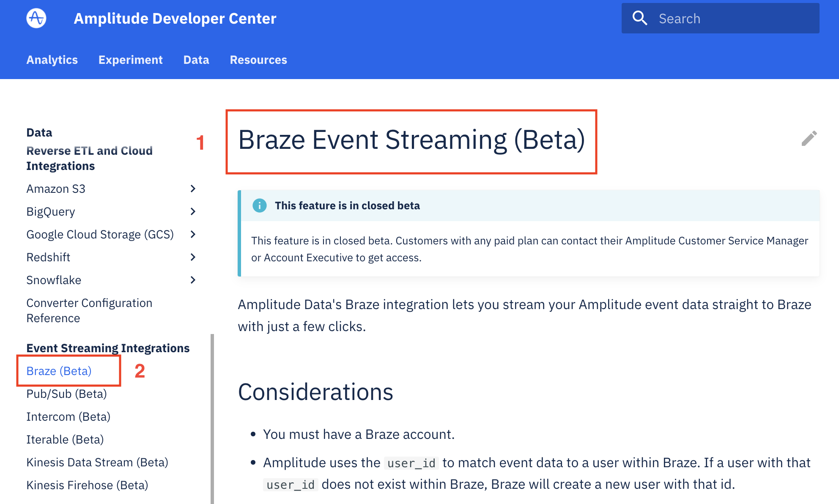The height and width of the screenshot is (504, 839).
Task: Open Braze (Beta) sidebar link
Action: tap(59, 371)
